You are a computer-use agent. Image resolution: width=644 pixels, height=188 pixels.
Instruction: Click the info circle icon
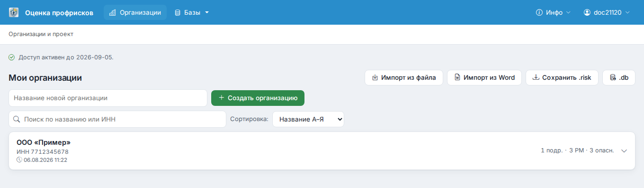tap(539, 13)
